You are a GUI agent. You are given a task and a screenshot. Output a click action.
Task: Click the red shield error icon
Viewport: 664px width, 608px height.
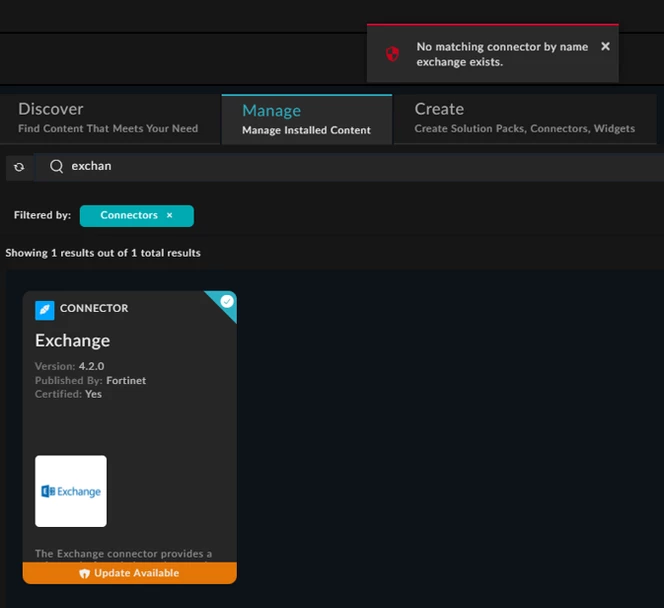(392, 54)
